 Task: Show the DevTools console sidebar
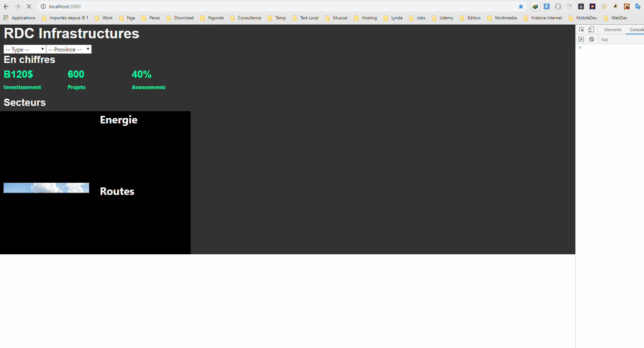581,39
